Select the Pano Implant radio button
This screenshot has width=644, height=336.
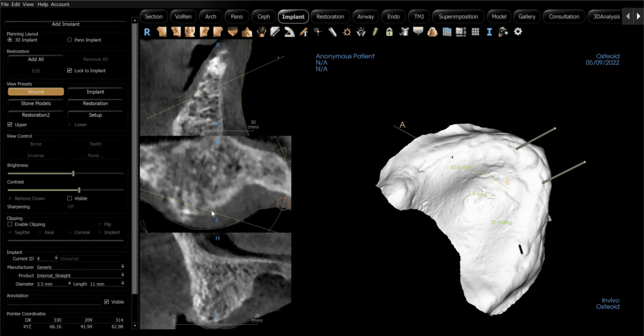point(69,40)
